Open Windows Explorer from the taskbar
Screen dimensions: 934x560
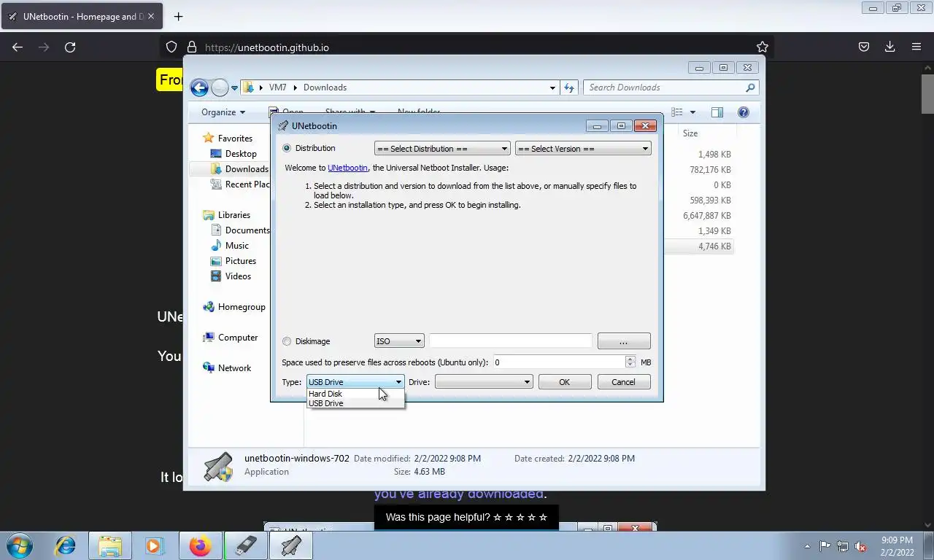[x=110, y=545]
